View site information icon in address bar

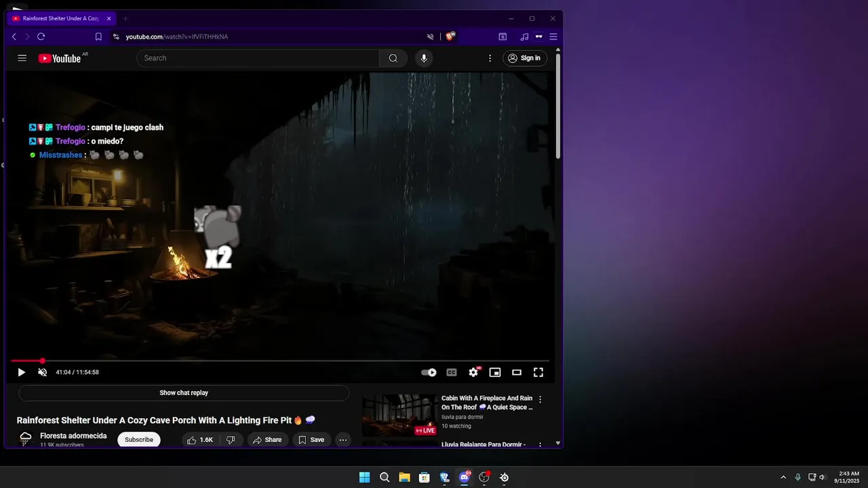pos(116,37)
